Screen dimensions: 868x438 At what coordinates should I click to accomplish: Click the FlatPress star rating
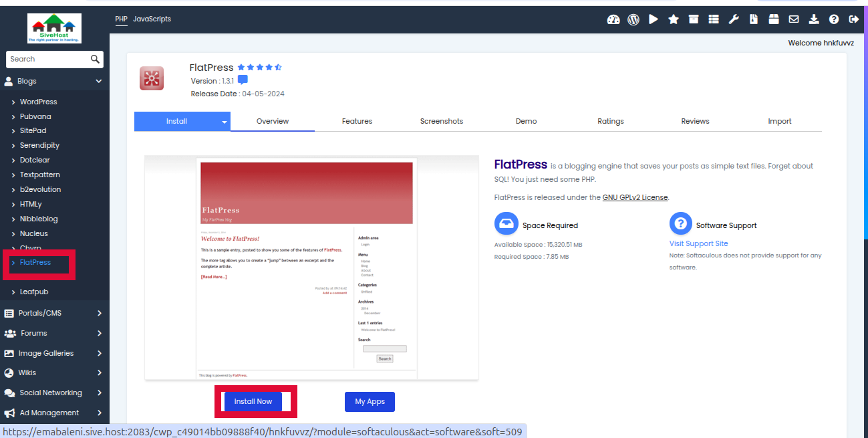pyautogui.click(x=259, y=68)
